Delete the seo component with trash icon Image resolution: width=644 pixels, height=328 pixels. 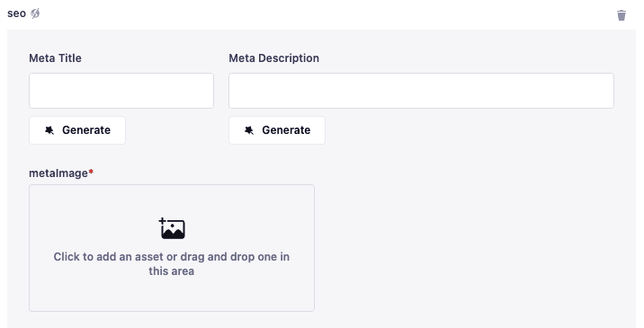(x=622, y=15)
